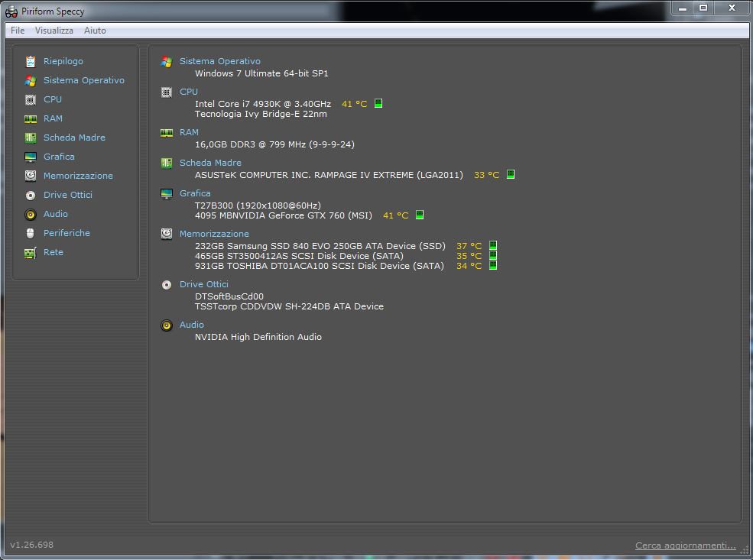753x560 pixels.
Task: Open the Grafica heading link in summary
Action: 195,193
